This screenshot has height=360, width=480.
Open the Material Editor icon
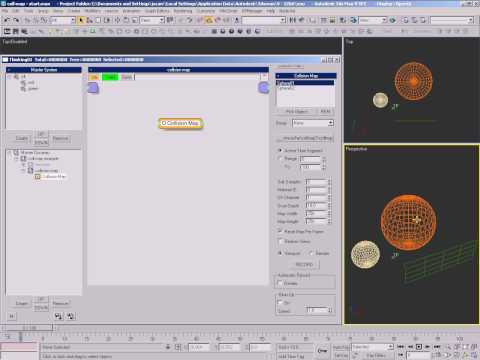[343, 20]
